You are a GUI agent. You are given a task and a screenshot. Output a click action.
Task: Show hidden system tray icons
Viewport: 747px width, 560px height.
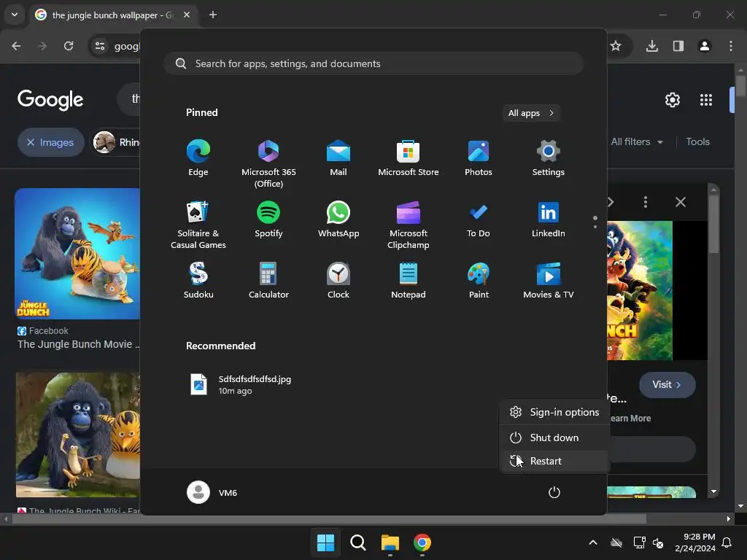[x=593, y=542]
